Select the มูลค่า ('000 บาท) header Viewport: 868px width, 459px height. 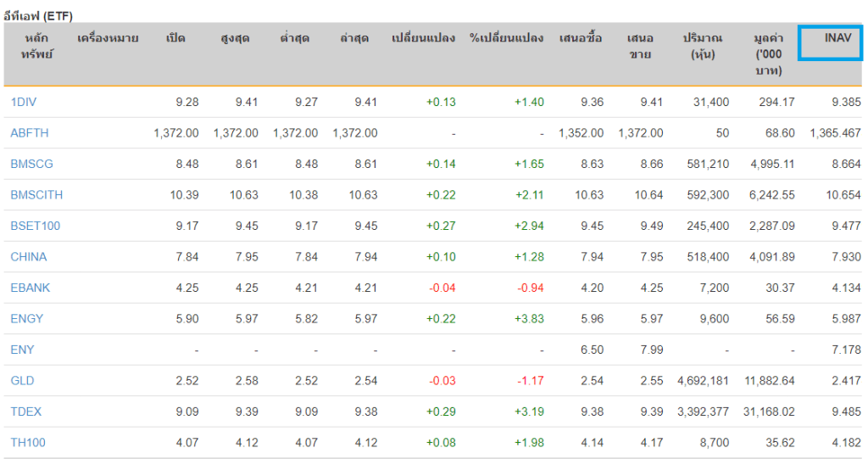[x=767, y=54]
